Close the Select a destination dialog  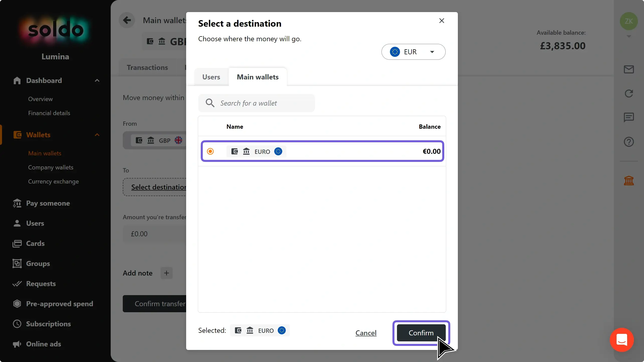tap(441, 21)
